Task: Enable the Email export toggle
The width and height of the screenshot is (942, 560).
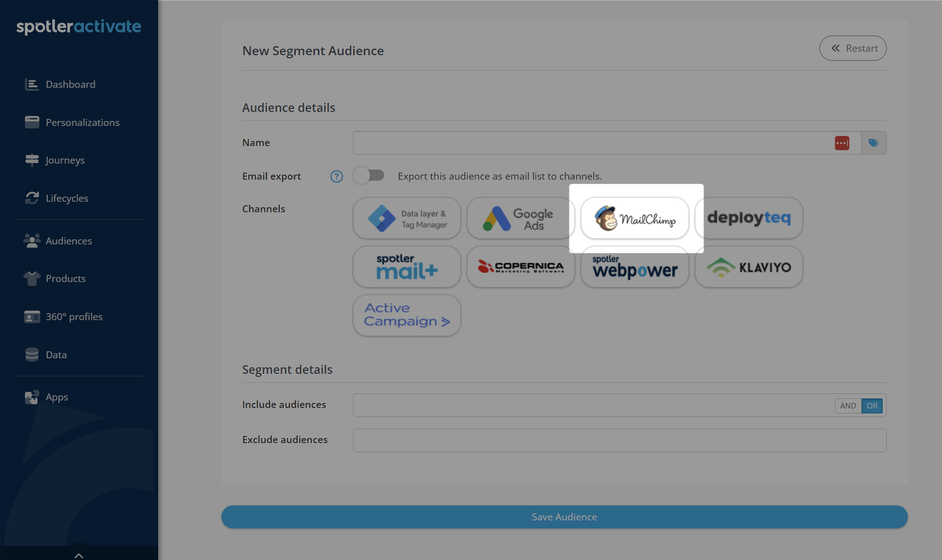Action: coord(369,176)
